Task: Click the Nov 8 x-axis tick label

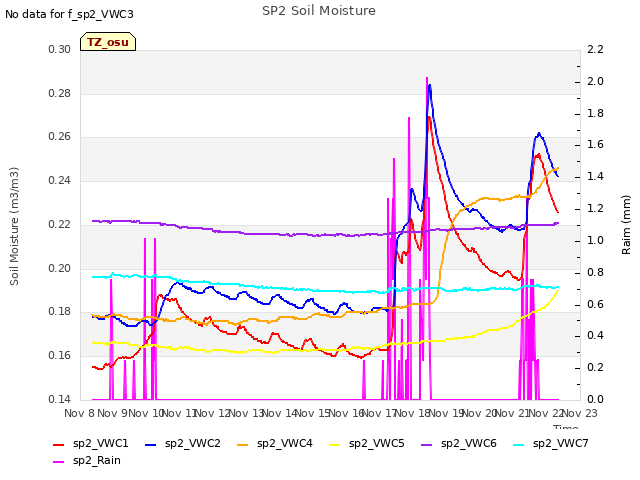Action: pyautogui.click(x=79, y=413)
